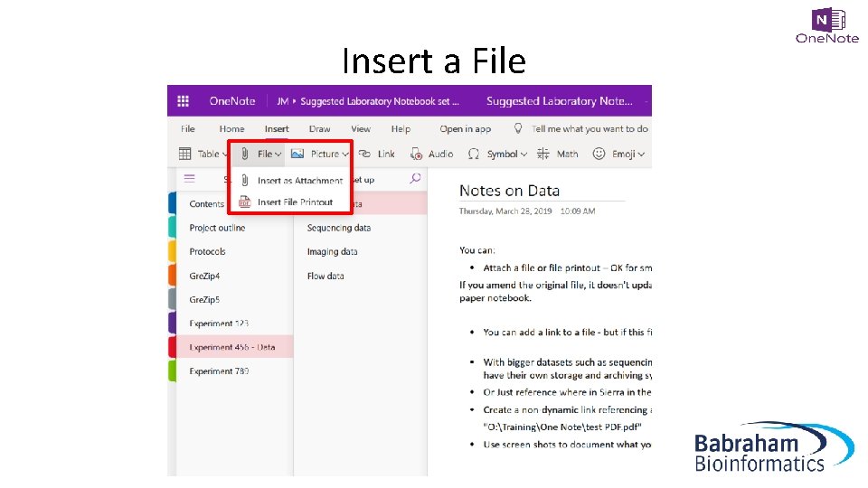The image size is (868, 488).
Task: Click the Emoji smiley icon
Action: coord(599,154)
